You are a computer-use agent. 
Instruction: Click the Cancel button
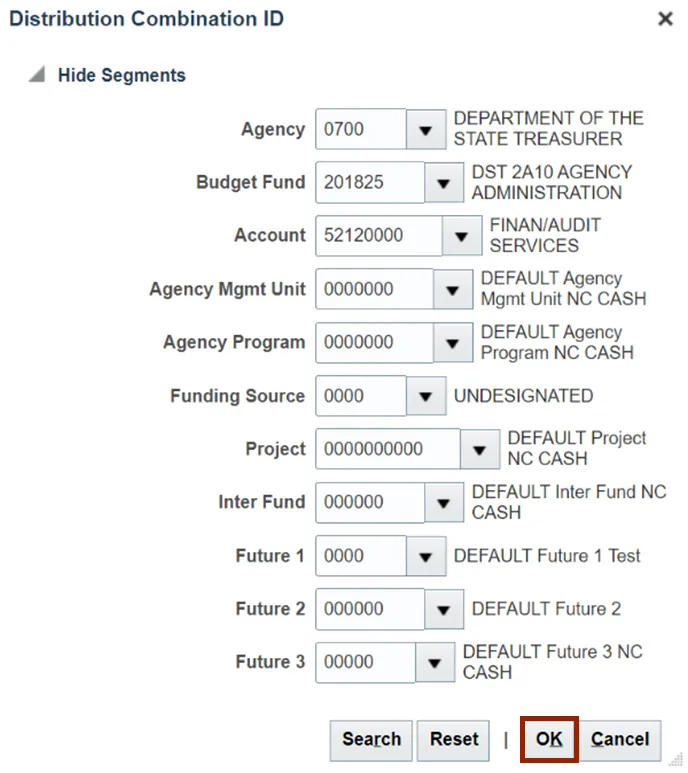point(620,740)
